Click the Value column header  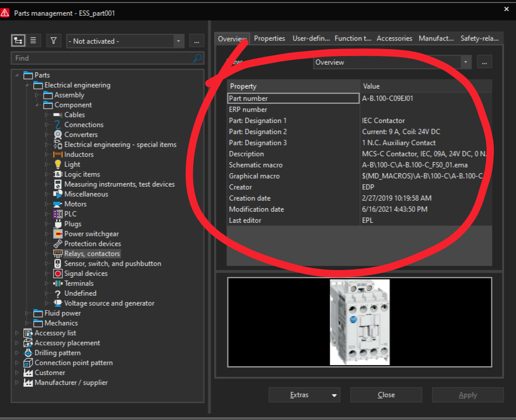pos(426,86)
